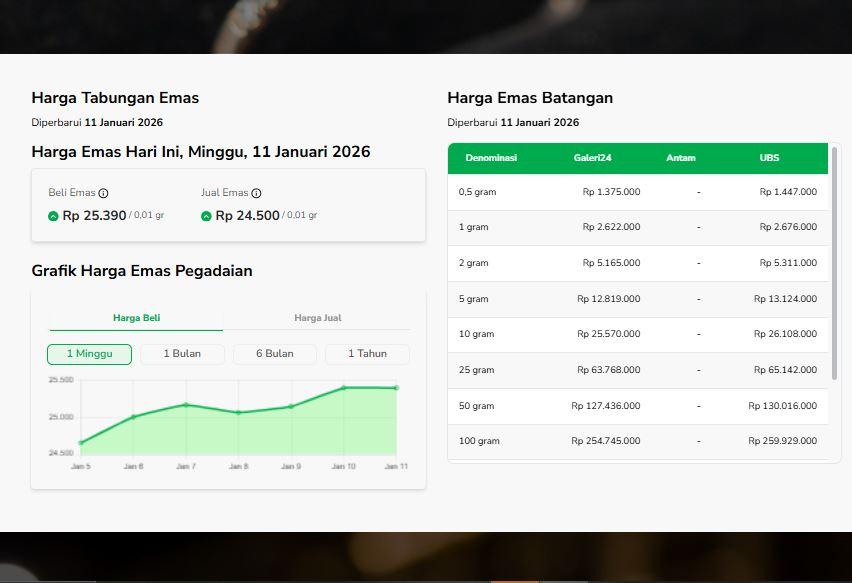Click the 100 gram UBS price Rp 259.929.000

click(783, 441)
